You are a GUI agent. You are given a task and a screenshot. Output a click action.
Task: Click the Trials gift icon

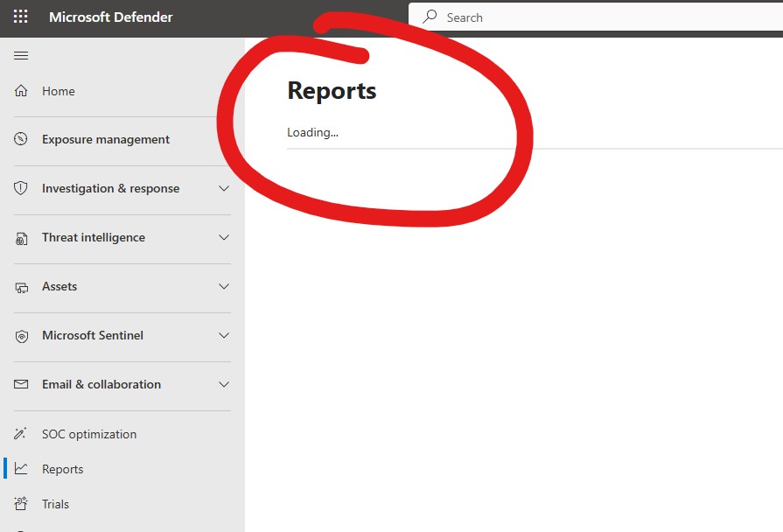tap(21, 503)
